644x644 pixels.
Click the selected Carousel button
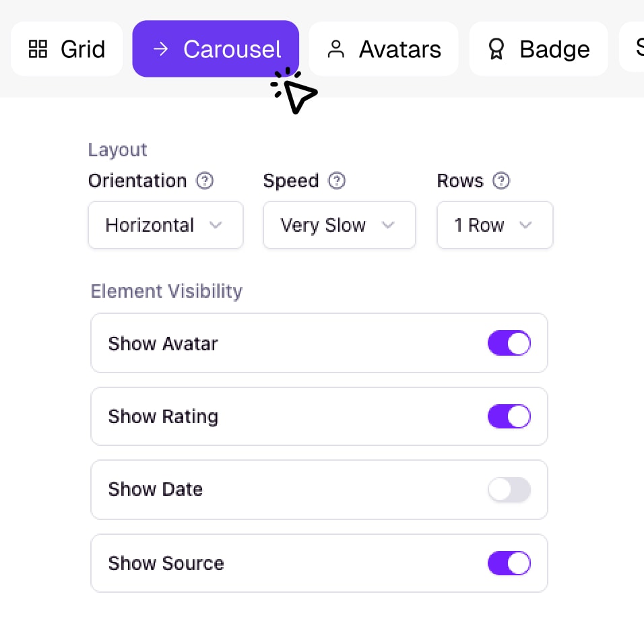[216, 48]
